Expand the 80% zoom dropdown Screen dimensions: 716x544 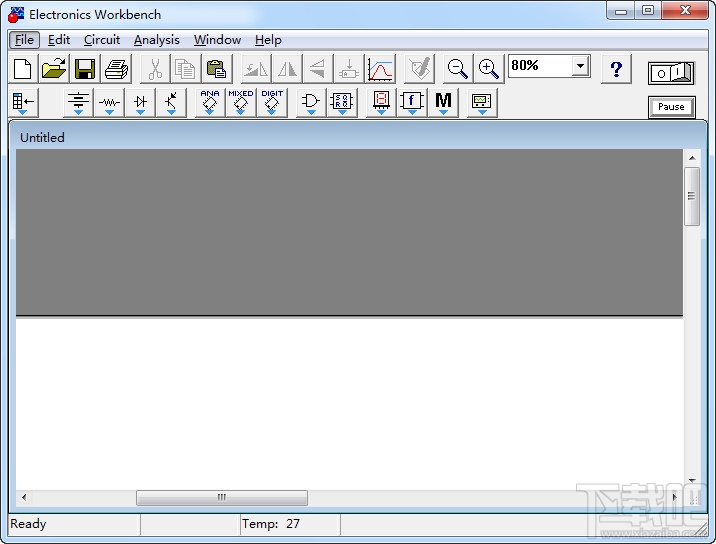(x=580, y=66)
